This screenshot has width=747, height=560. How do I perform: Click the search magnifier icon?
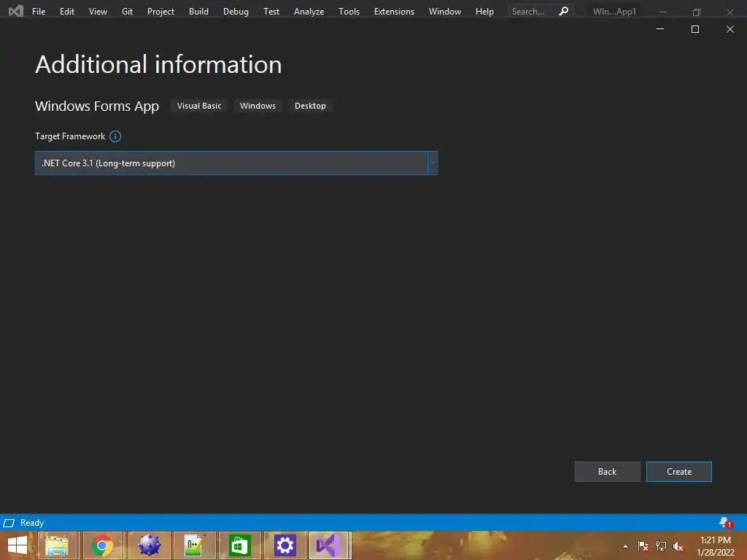564,11
